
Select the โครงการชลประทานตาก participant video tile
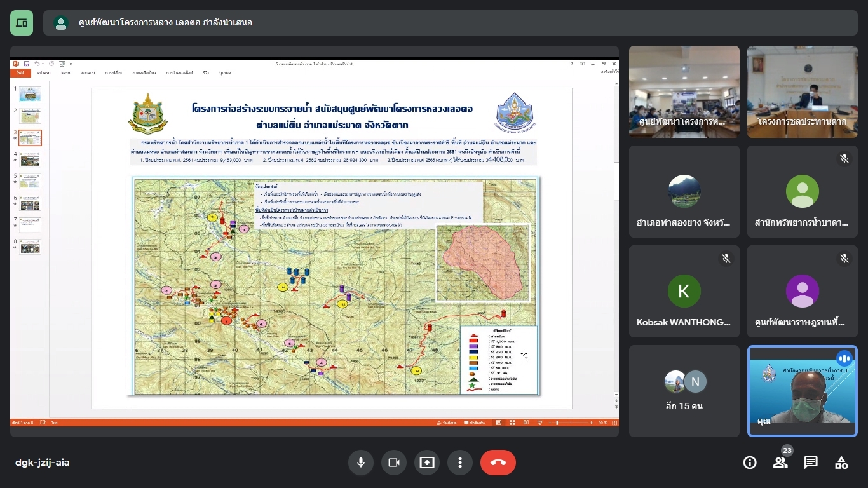803,91
